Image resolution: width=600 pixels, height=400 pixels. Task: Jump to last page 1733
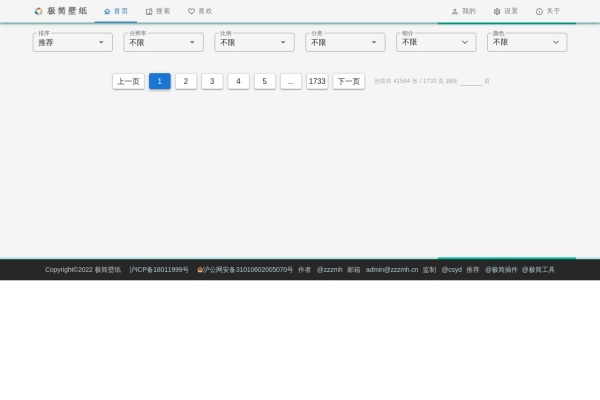click(x=317, y=82)
